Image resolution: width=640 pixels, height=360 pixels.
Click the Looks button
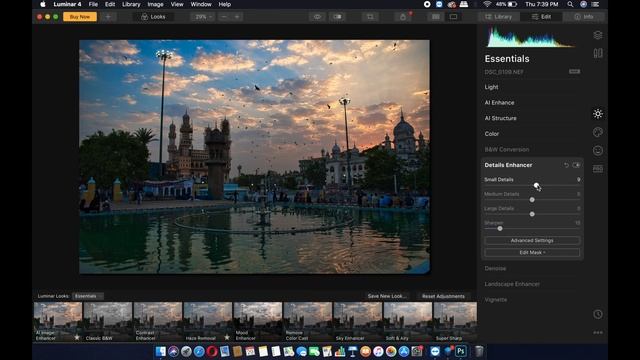click(153, 17)
